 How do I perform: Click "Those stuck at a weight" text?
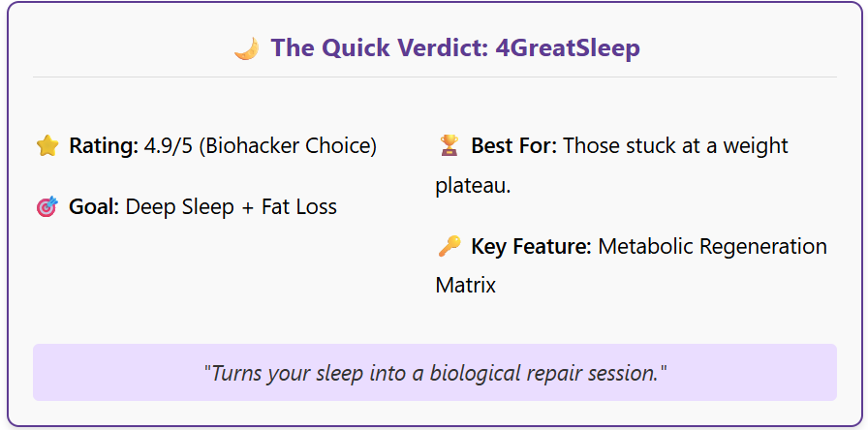point(675,146)
